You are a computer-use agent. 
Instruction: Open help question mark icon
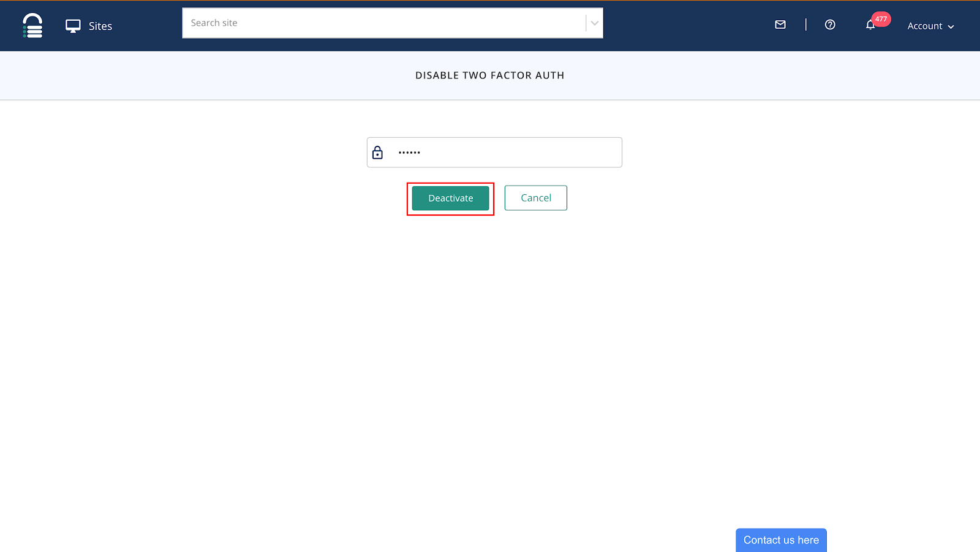830,25
